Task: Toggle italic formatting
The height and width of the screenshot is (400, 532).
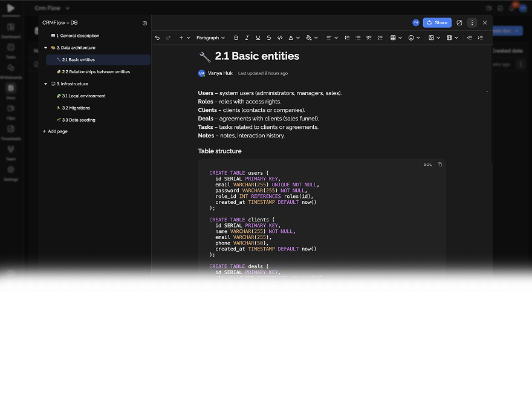Action: click(x=247, y=38)
